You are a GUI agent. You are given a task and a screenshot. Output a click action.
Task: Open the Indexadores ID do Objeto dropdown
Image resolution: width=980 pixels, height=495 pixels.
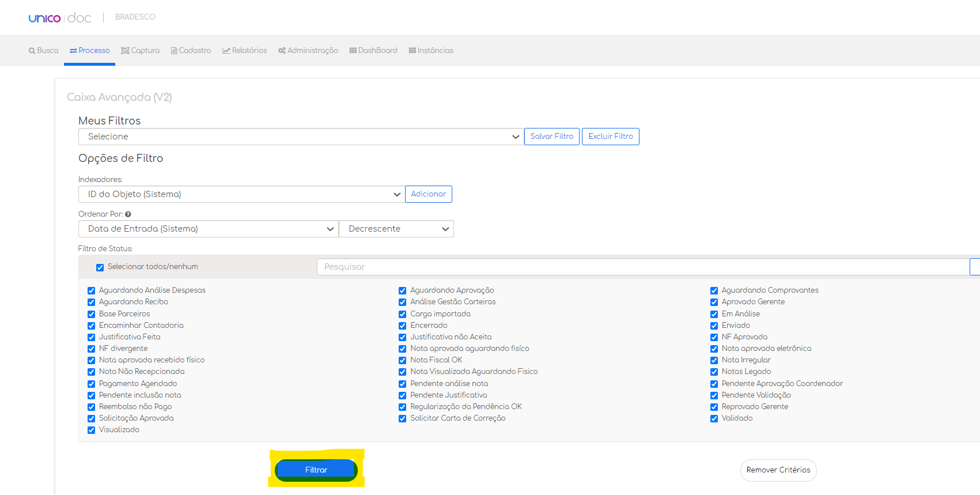pos(241,194)
